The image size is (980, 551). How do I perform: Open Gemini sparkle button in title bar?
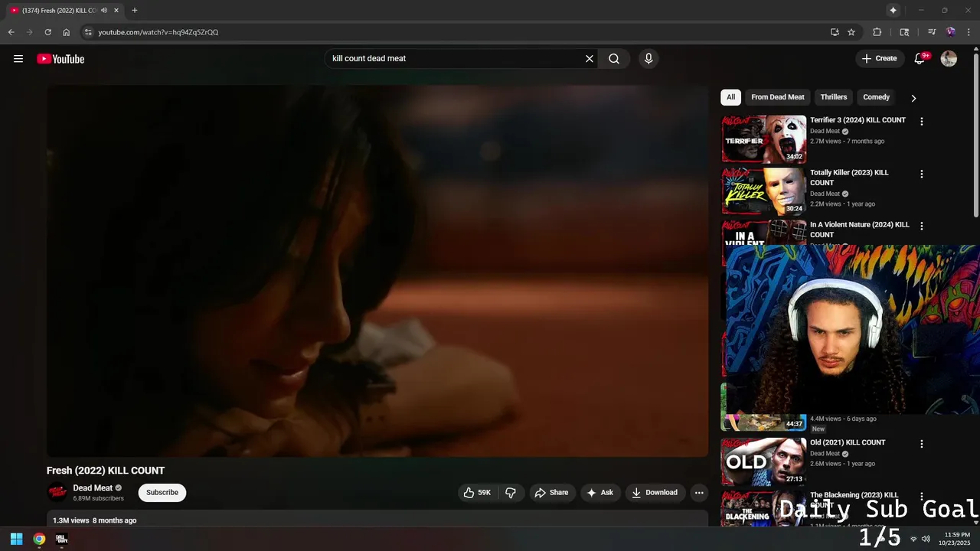pyautogui.click(x=893, y=10)
